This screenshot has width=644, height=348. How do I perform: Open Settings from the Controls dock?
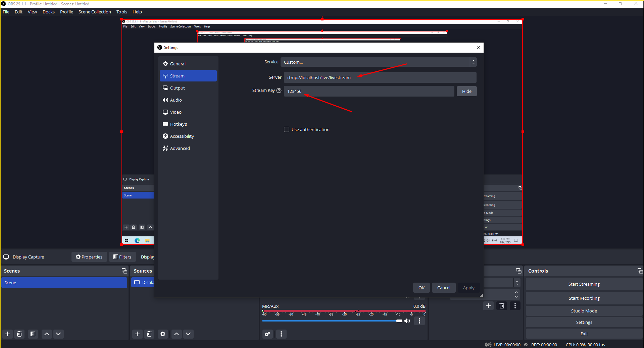pyautogui.click(x=584, y=322)
